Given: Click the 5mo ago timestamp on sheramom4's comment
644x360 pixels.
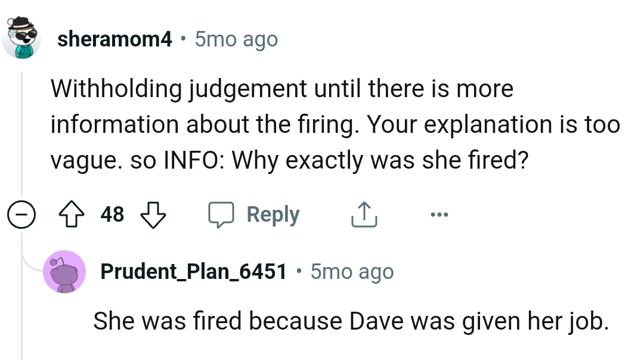Looking at the screenshot, I should click(x=236, y=39).
